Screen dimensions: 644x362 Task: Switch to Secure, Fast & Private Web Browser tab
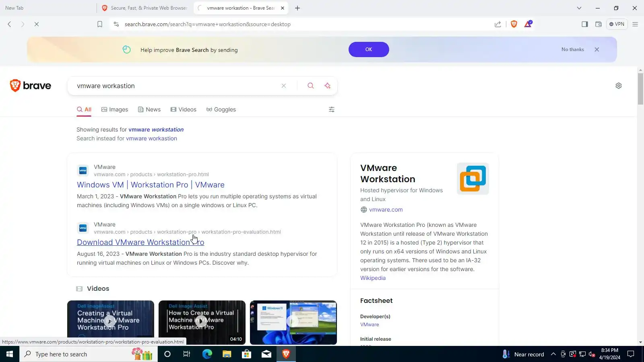[x=145, y=8]
